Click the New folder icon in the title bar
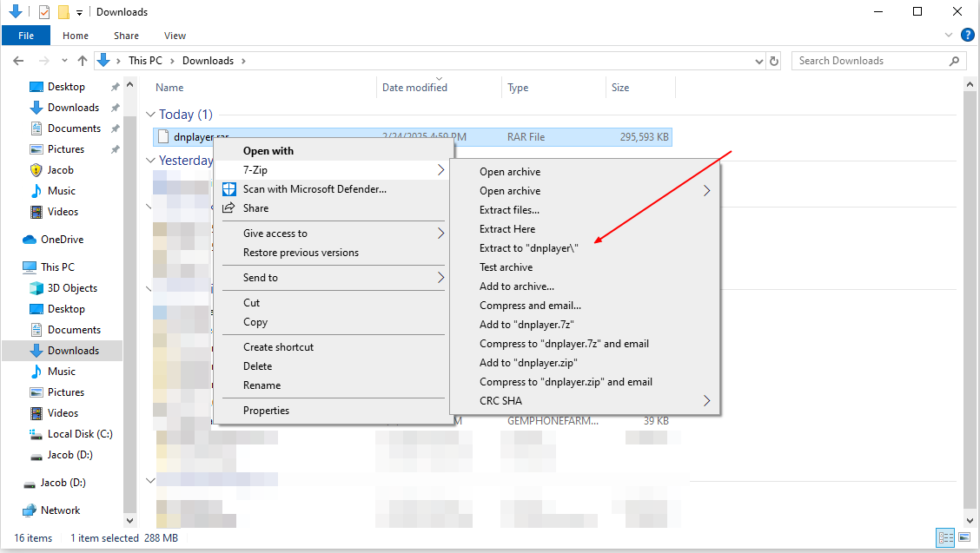Image resolution: width=980 pixels, height=553 pixels. tap(63, 12)
